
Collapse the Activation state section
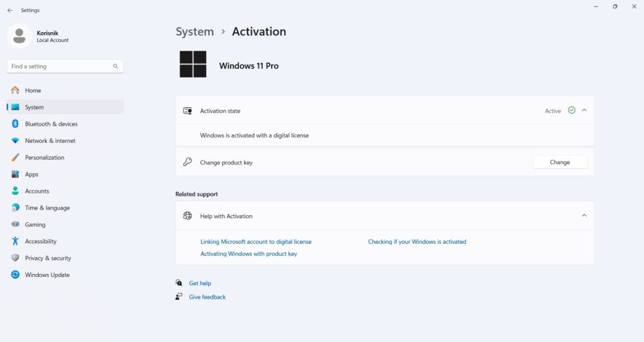point(584,111)
